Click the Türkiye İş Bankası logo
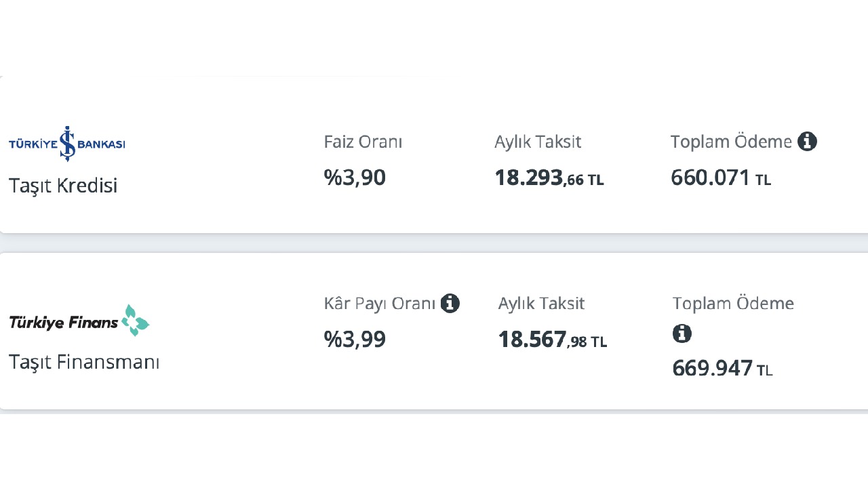Image resolution: width=868 pixels, height=488 pixels. coord(66,143)
